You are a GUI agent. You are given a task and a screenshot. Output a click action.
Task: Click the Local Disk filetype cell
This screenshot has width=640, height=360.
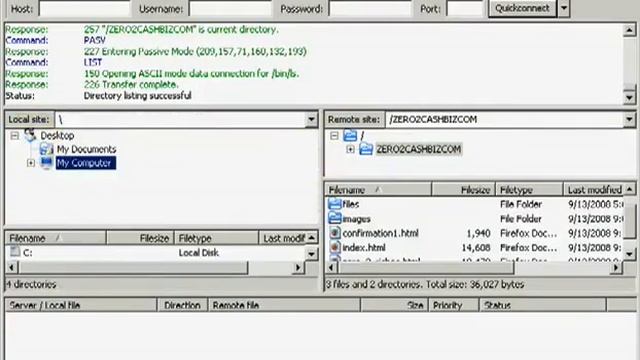(x=198, y=253)
